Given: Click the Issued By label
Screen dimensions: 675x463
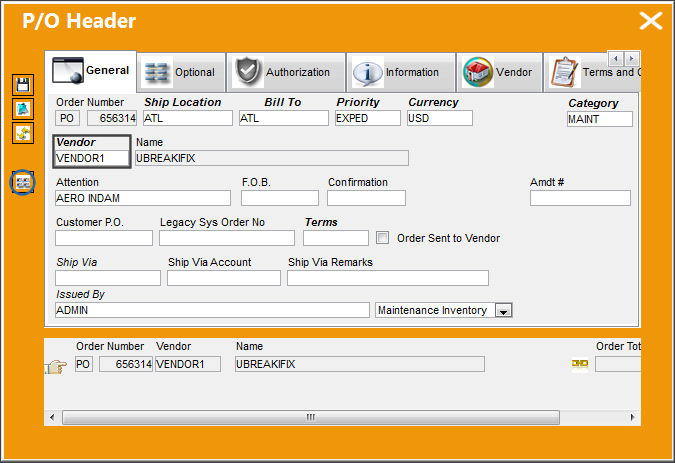Looking at the screenshot, I should pos(81,294).
